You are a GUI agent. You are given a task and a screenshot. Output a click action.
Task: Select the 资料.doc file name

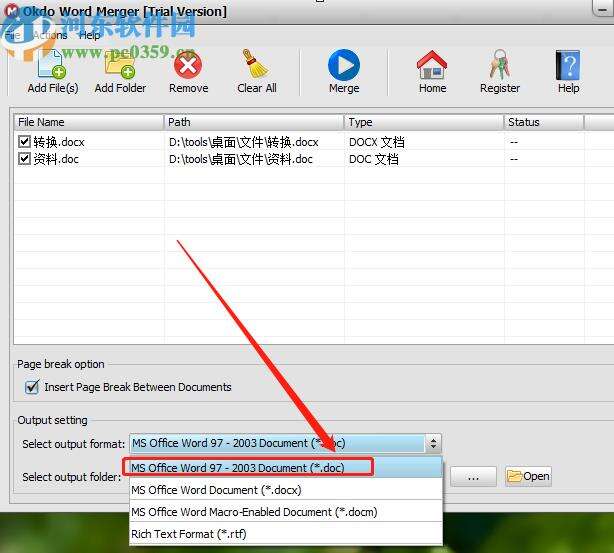pyautogui.click(x=56, y=159)
